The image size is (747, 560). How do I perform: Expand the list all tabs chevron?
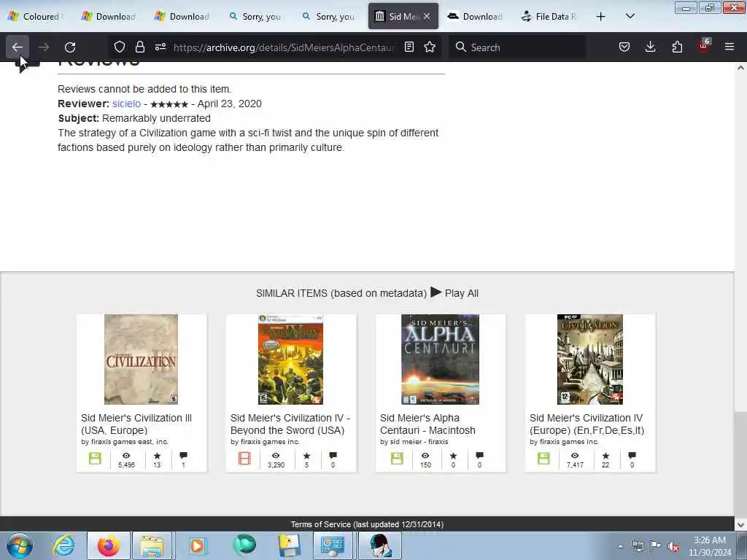[x=630, y=16]
